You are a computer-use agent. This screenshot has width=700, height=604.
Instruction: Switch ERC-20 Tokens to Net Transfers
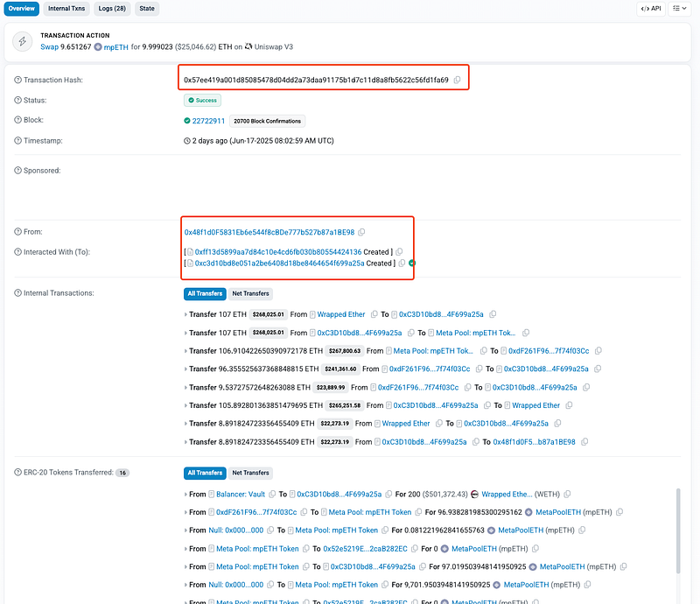[250, 473]
